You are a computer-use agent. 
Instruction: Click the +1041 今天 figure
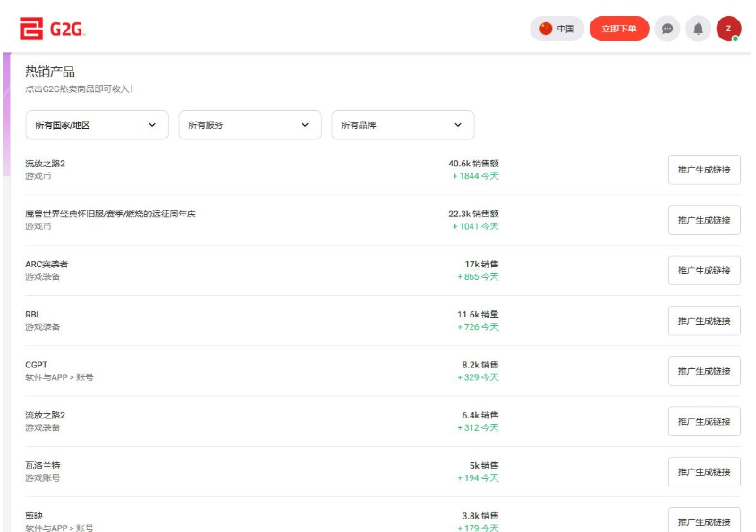click(x=475, y=226)
